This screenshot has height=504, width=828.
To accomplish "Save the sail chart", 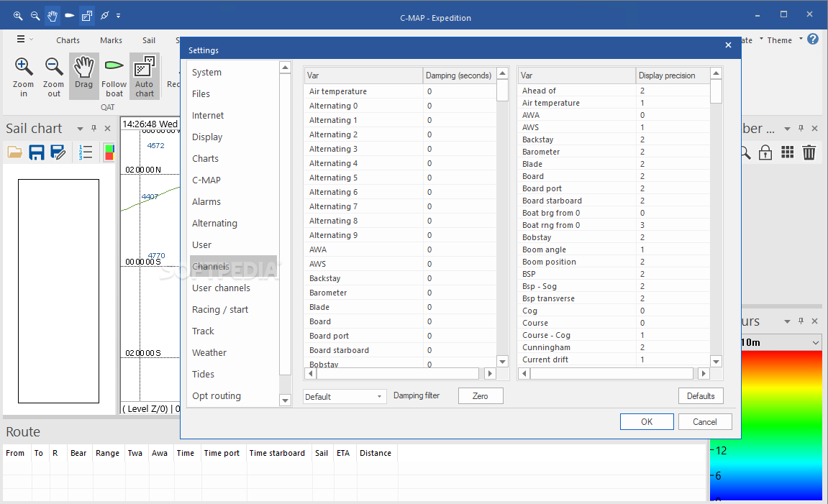I will tap(37, 152).
